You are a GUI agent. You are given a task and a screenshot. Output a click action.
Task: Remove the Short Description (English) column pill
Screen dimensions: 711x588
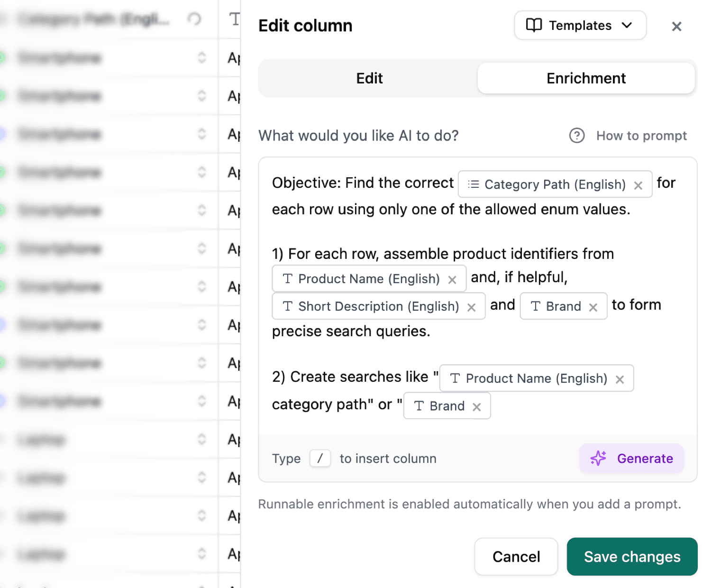(x=472, y=306)
